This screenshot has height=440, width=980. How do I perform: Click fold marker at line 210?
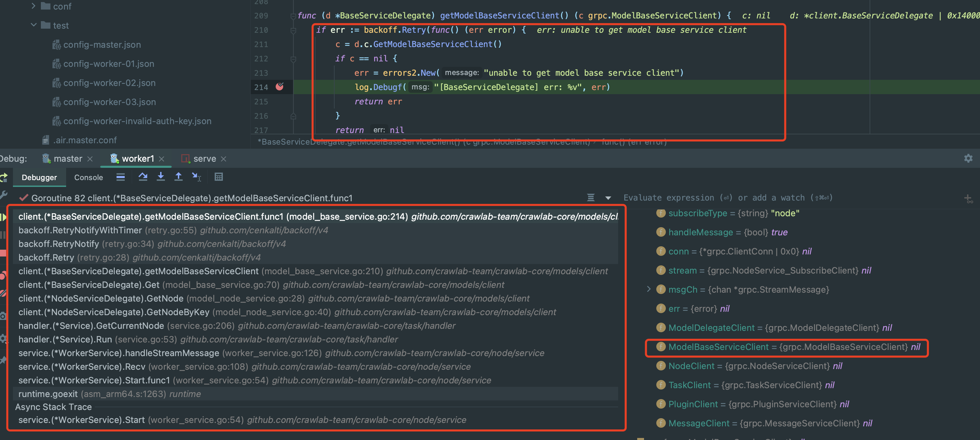[x=293, y=30]
